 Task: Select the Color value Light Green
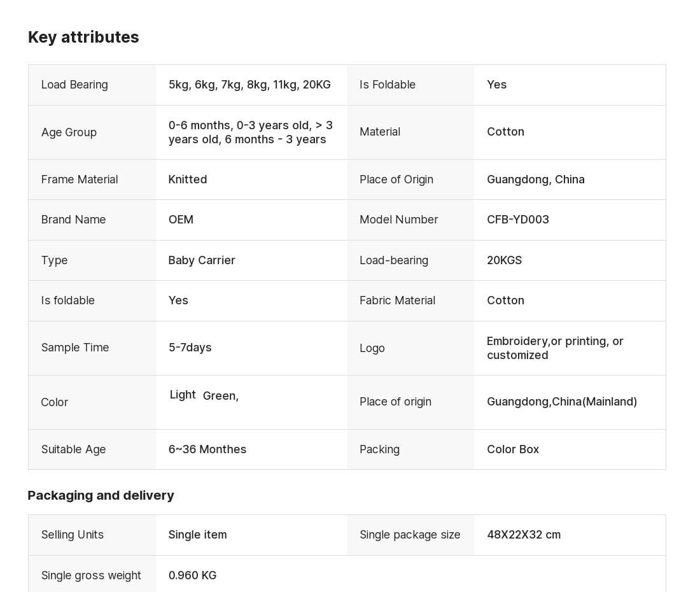tap(204, 395)
